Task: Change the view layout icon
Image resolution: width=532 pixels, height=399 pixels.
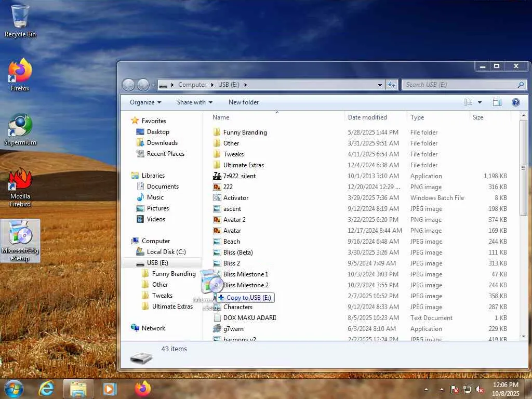Action: click(469, 102)
